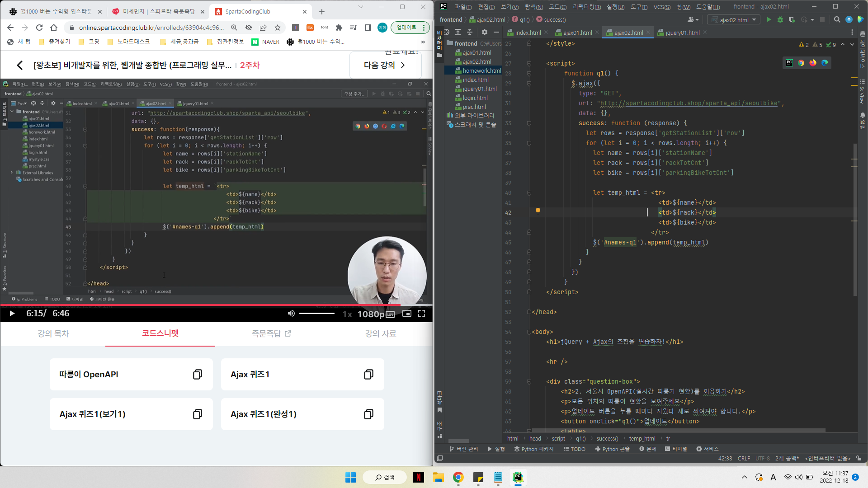
Task: Go to next highlighted error arrow
Action: 852,45
